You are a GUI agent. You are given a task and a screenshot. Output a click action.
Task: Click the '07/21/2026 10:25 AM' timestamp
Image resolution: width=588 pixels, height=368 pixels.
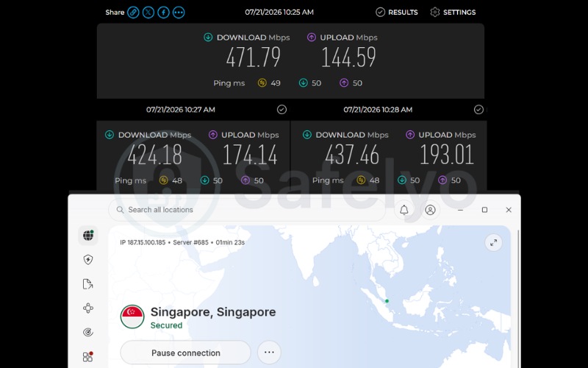click(279, 13)
